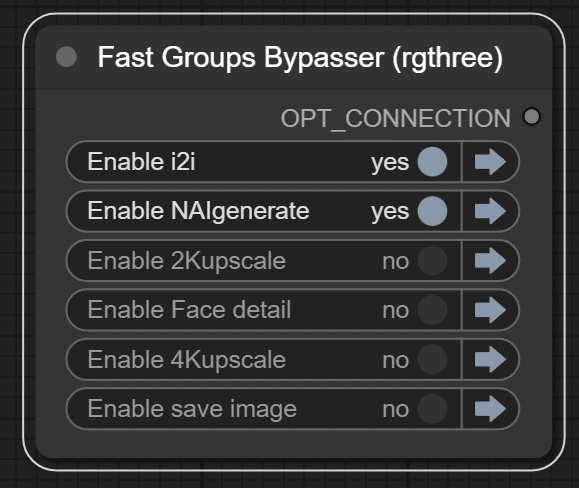
Task: Jump to 2Kupscale group with arrow icon
Action: tap(490, 261)
